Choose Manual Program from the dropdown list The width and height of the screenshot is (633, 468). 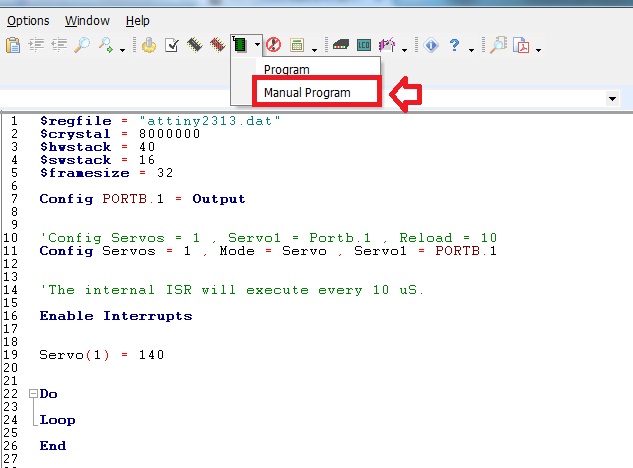point(307,92)
